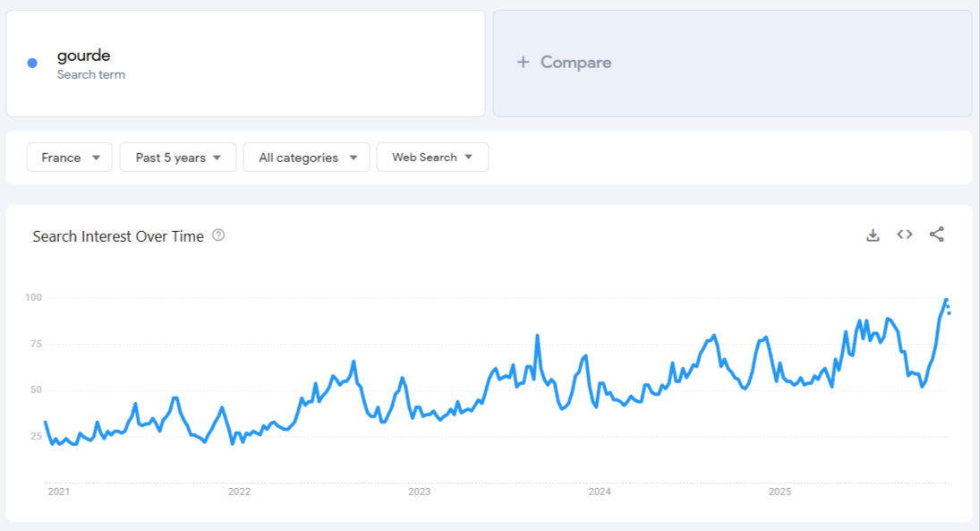Click the trend line at its 2021 starting point
The height and width of the screenshot is (531, 980).
[x=43, y=419]
